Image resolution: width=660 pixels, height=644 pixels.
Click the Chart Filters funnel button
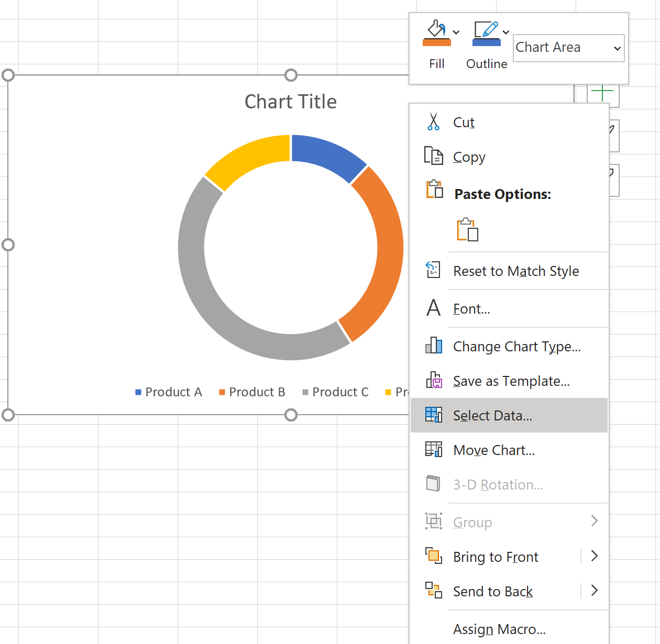pos(614,180)
